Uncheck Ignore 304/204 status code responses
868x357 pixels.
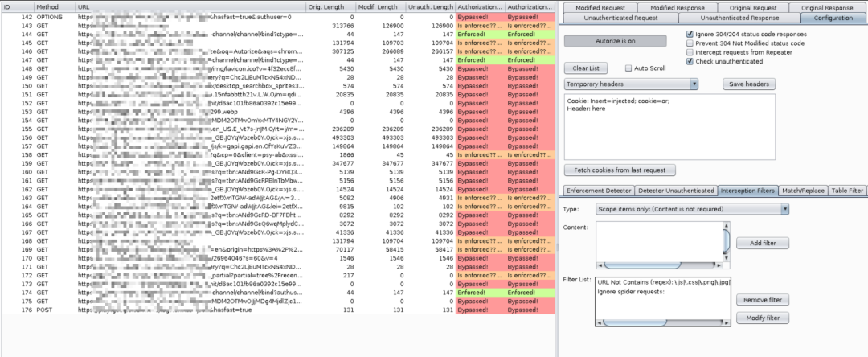point(690,35)
